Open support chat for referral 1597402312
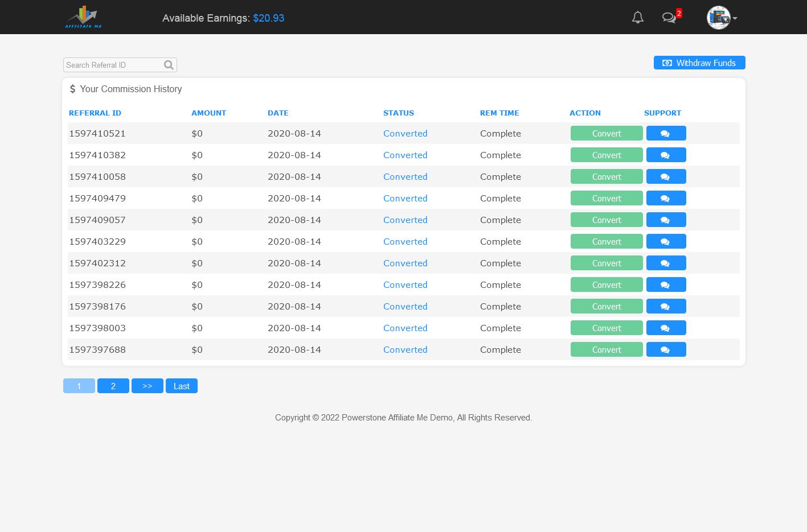Image resolution: width=807 pixels, height=532 pixels. coord(666,263)
